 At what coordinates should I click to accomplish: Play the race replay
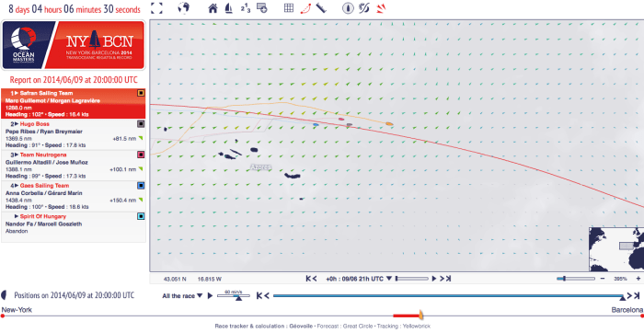tap(211, 295)
